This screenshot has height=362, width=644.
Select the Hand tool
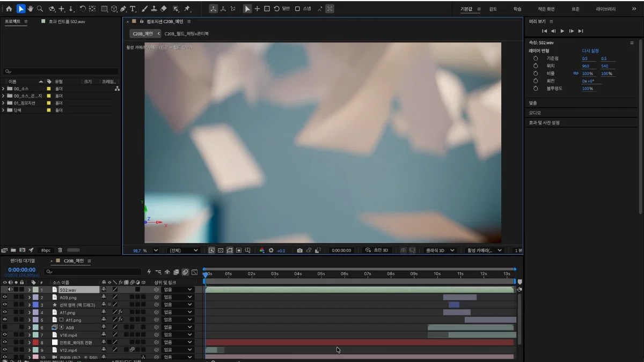tap(30, 9)
